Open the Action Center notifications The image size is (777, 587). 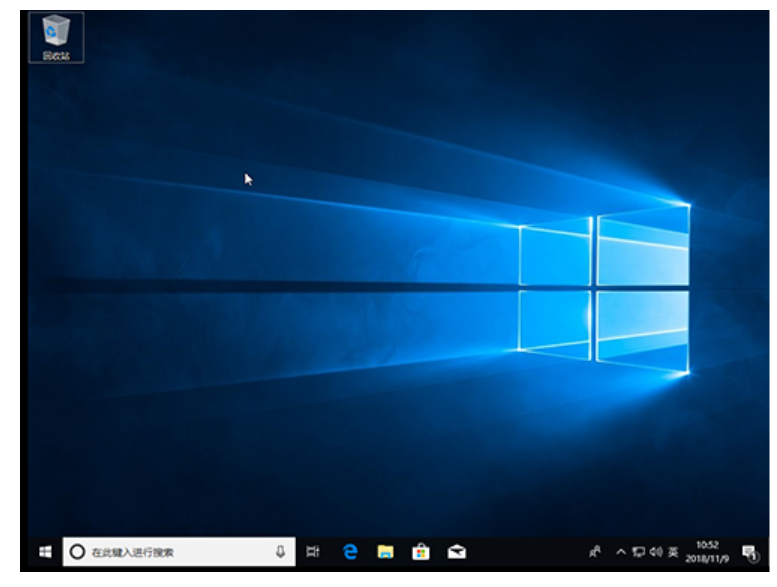(x=751, y=553)
